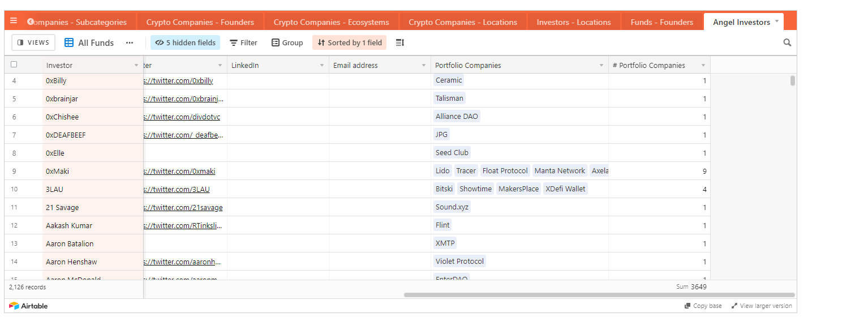Click the XDefi Wallet chip
This screenshot has height=321, width=868.
[x=565, y=189]
